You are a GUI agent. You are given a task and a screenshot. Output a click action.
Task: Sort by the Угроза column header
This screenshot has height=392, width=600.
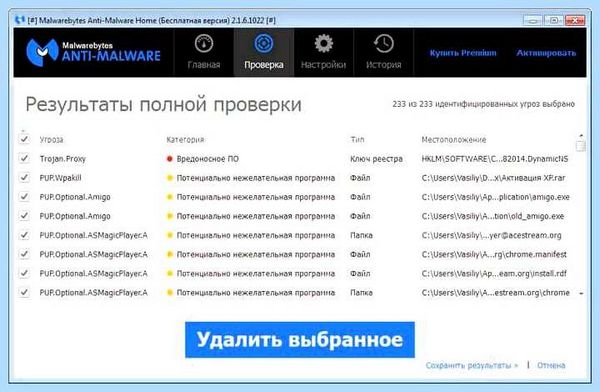pos(52,140)
